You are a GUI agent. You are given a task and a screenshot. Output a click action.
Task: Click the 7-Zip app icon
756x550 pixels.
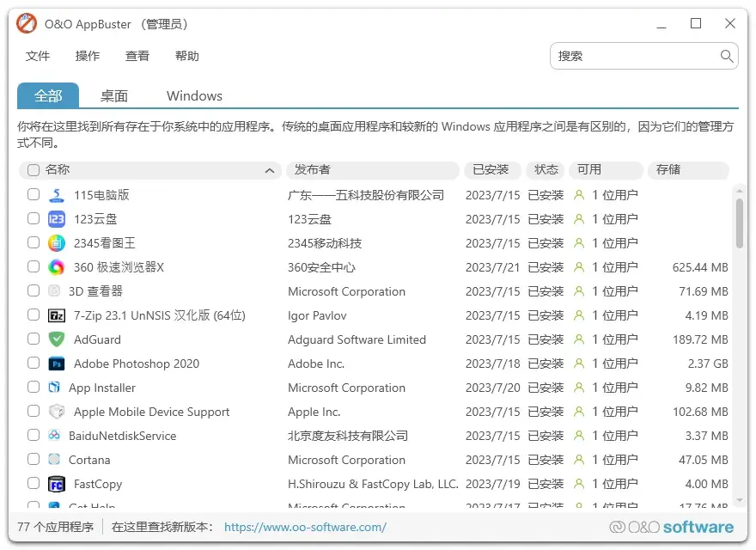click(x=57, y=315)
